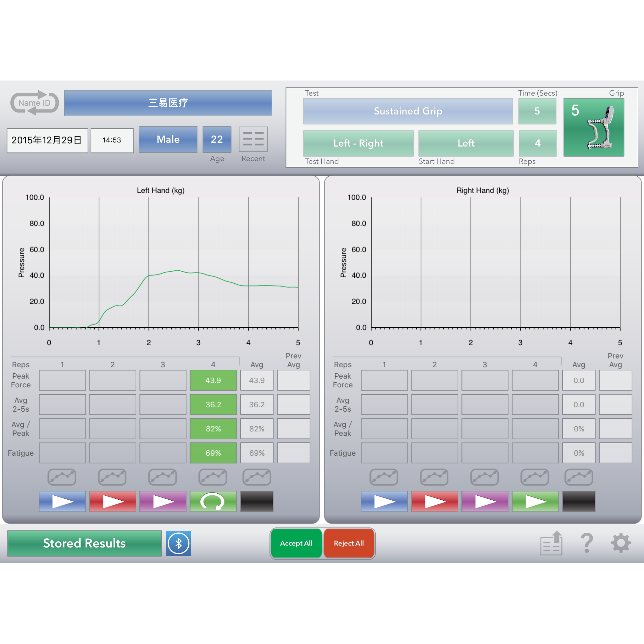Click the Bluetooth connectivity icon

(x=181, y=542)
